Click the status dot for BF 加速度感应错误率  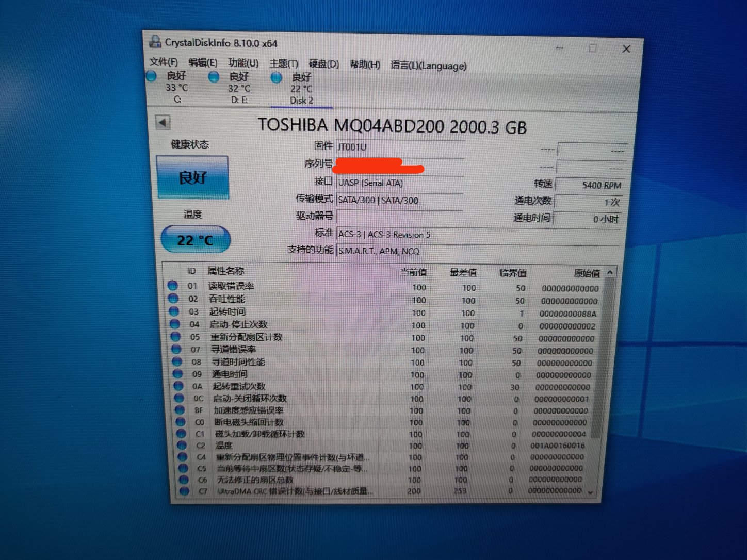click(180, 410)
